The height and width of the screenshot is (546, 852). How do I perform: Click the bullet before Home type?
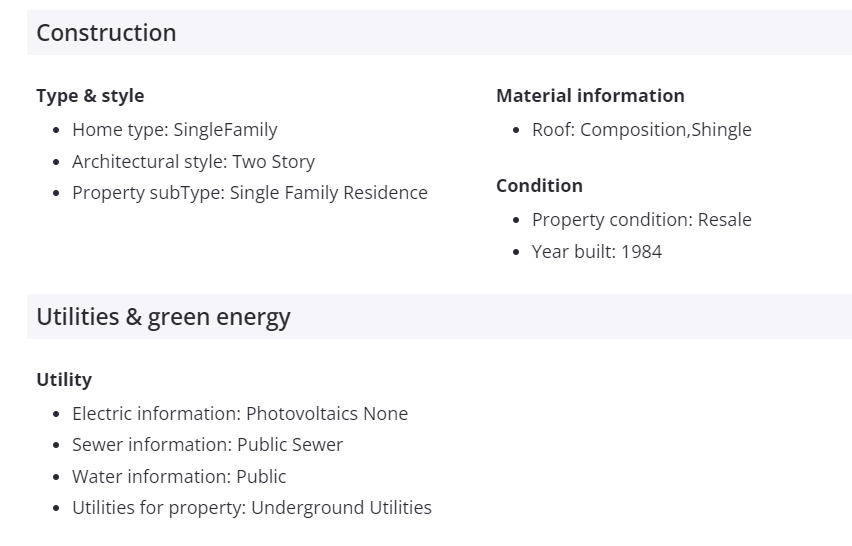[x=56, y=130]
